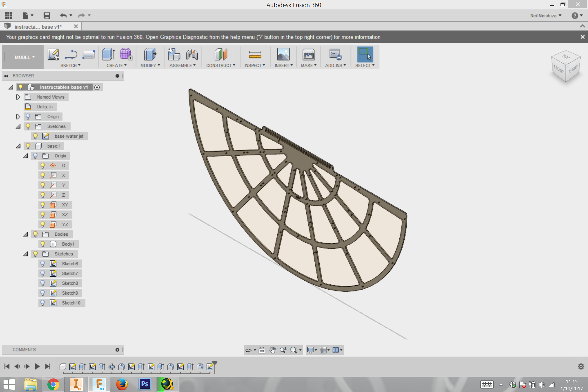Collapse the Bodies folder
Viewport: 588px width, 392px height.
(x=26, y=234)
